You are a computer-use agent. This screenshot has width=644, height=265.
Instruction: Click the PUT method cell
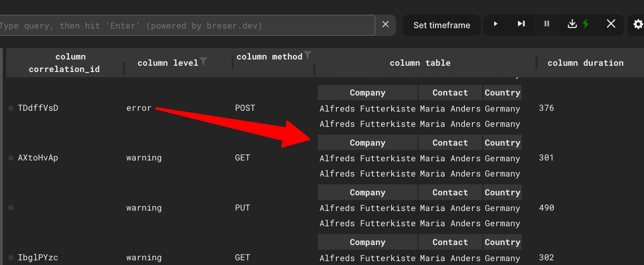coord(242,208)
